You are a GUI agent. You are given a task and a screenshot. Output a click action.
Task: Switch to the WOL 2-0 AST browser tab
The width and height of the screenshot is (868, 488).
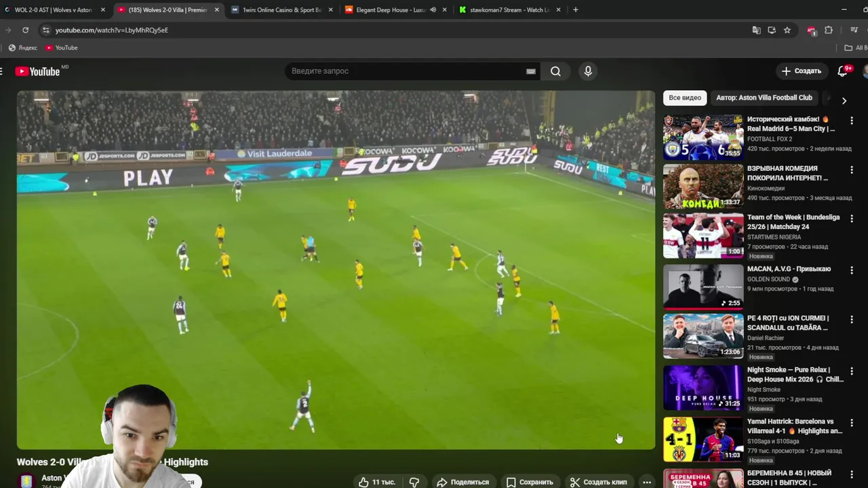click(53, 9)
